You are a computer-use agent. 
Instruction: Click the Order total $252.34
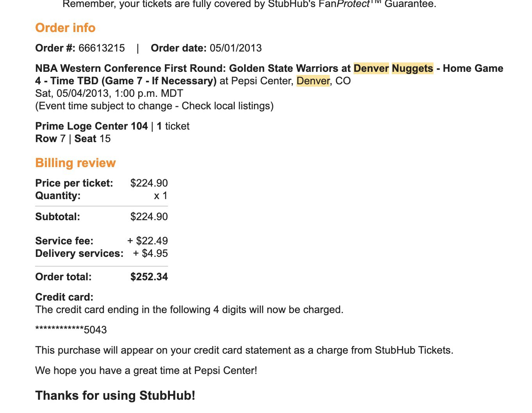149,277
